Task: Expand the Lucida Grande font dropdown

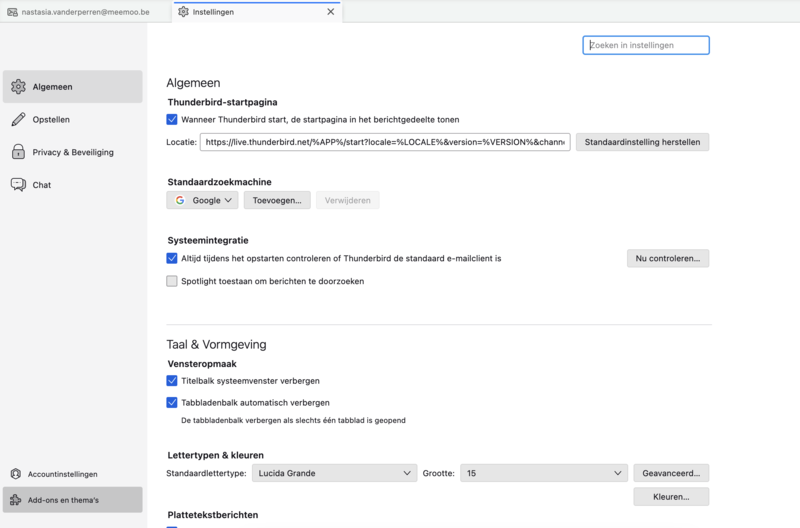Action: click(x=334, y=473)
